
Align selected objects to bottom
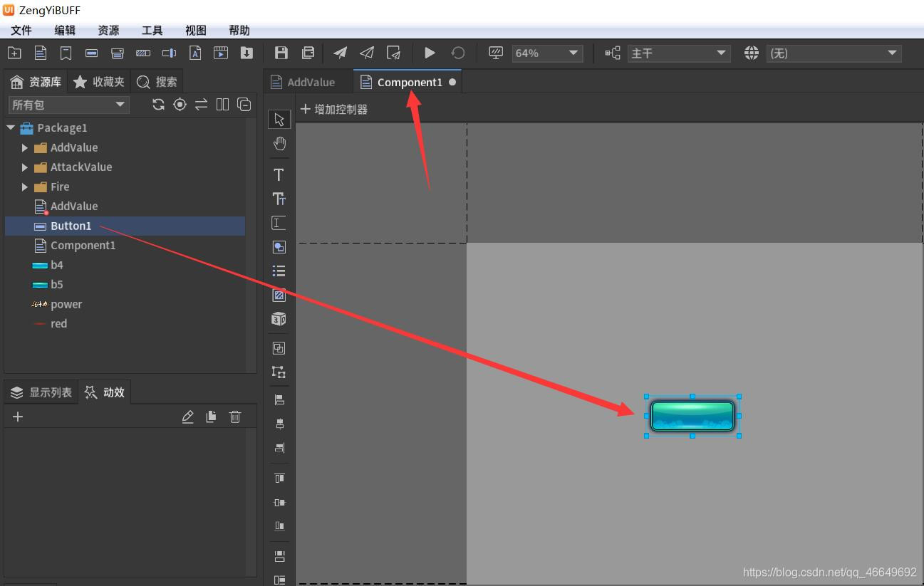point(279,526)
